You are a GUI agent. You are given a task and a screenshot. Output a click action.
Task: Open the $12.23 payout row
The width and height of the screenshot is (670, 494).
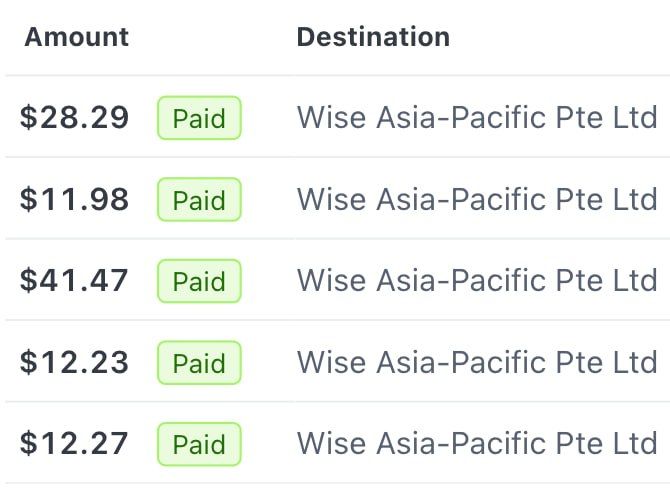click(75, 363)
